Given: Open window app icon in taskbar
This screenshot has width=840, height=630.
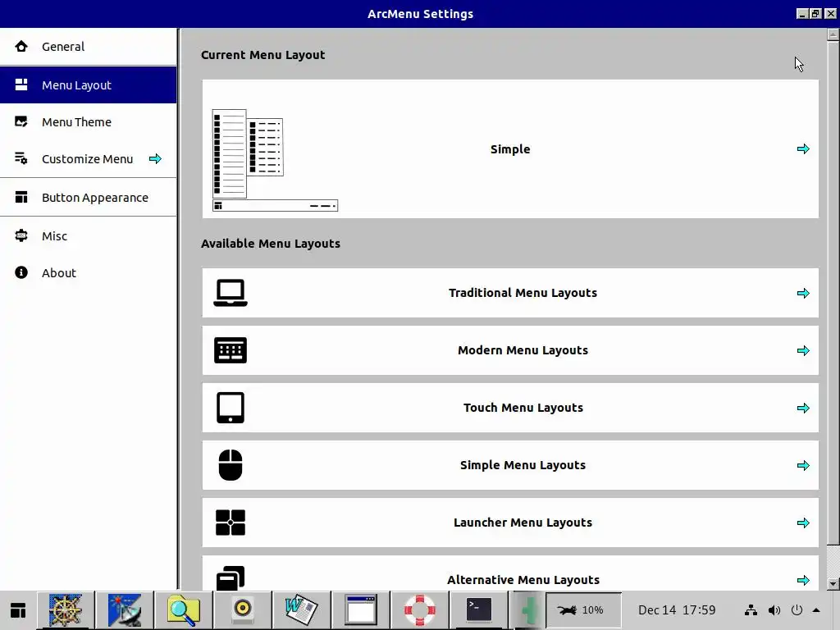Looking at the screenshot, I should click(x=360, y=610).
